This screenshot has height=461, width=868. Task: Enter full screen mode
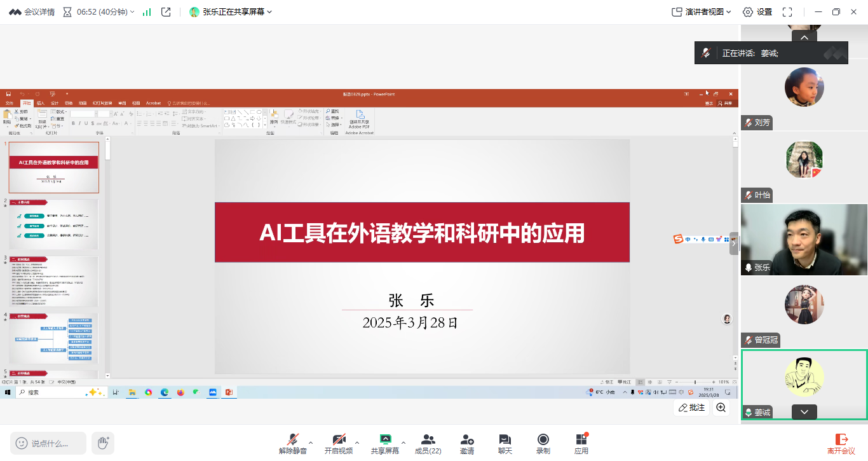coord(787,12)
